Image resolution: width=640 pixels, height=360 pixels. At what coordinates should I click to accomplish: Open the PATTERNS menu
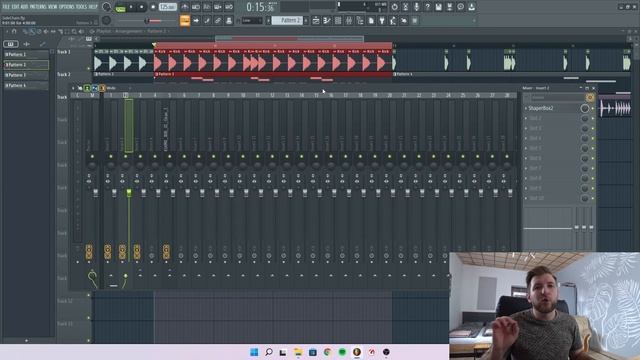(38, 7)
